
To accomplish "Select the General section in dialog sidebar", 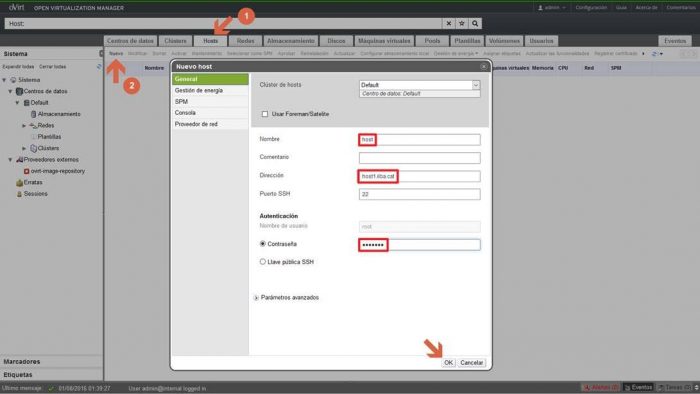I will click(210, 79).
